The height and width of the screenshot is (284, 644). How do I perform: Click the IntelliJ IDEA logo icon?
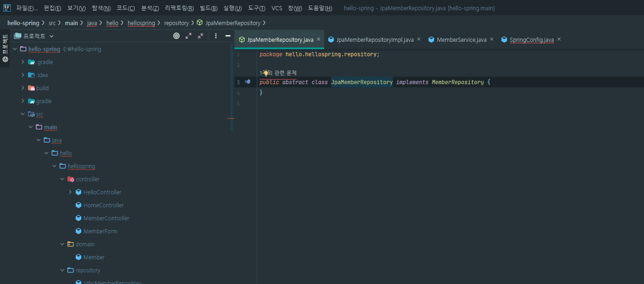7,8
